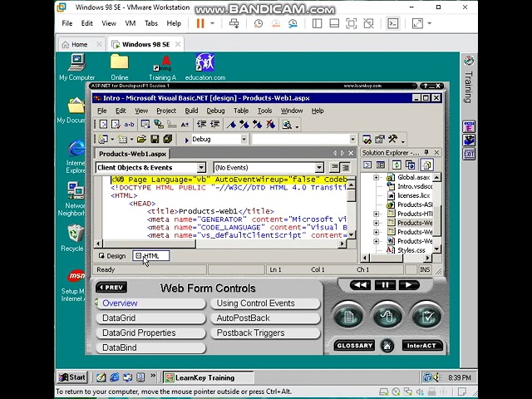This screenshot has height=399, width=532.
Task: Click Copy Project icon in Solution Explorer
Action: click(x=410, y=165)
